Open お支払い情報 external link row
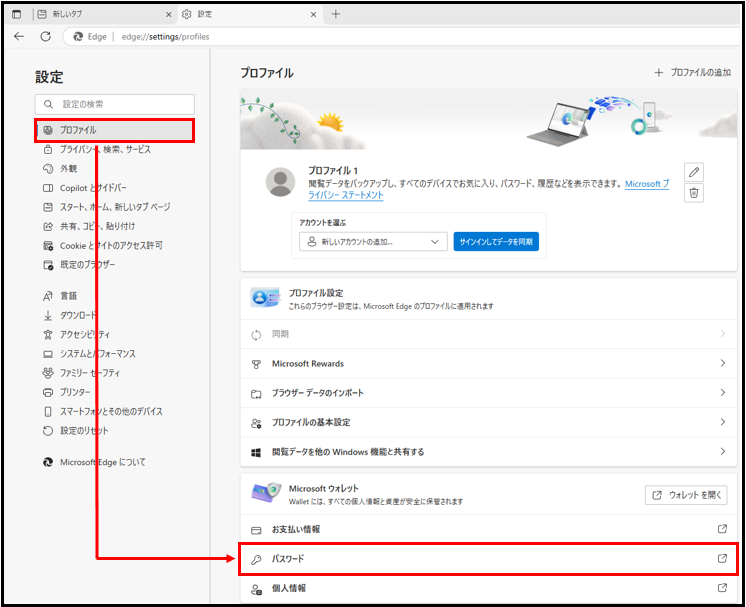 (489, 529)
